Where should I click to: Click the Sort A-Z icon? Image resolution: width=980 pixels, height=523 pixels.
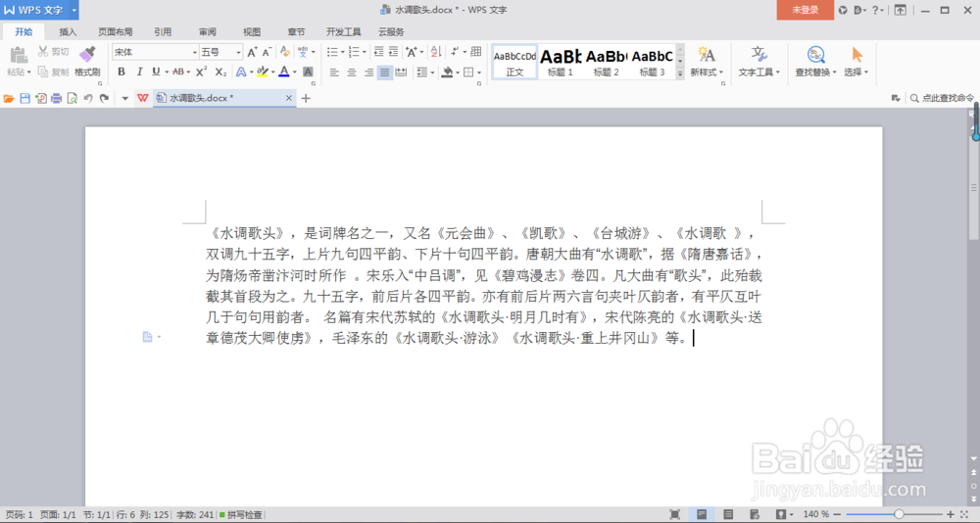pyautogui.click(x=436, y=52)
